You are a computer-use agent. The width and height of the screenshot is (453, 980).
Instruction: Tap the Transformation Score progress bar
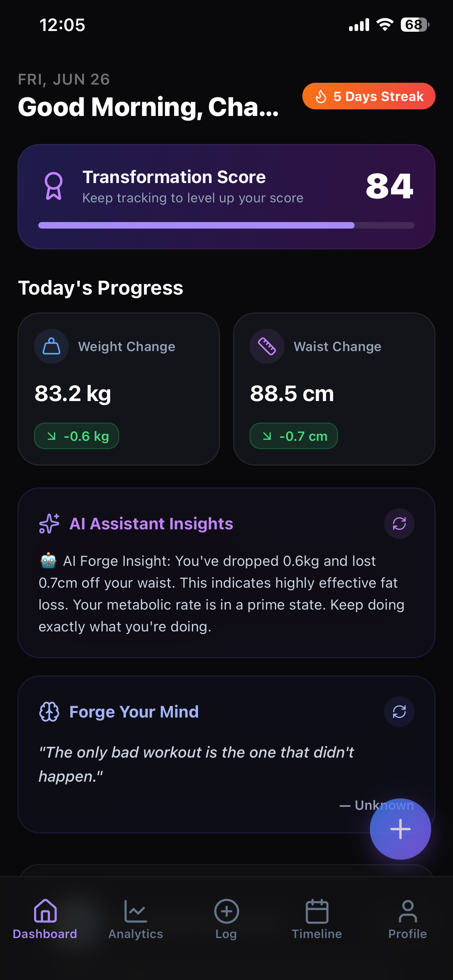coord(226,225)
